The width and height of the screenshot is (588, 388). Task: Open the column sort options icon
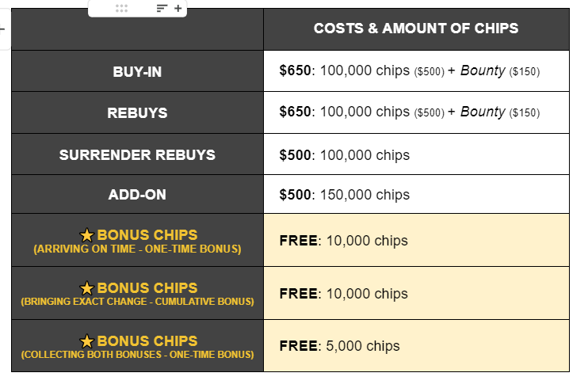coord(162,8)
